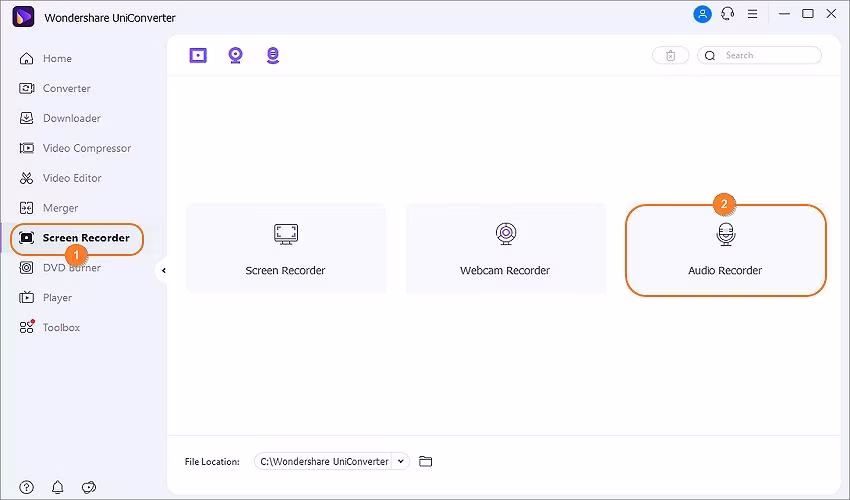The image size is (850, 500).
Task: Expand the File Location dropdown arrow
Action: coord(401,461)
